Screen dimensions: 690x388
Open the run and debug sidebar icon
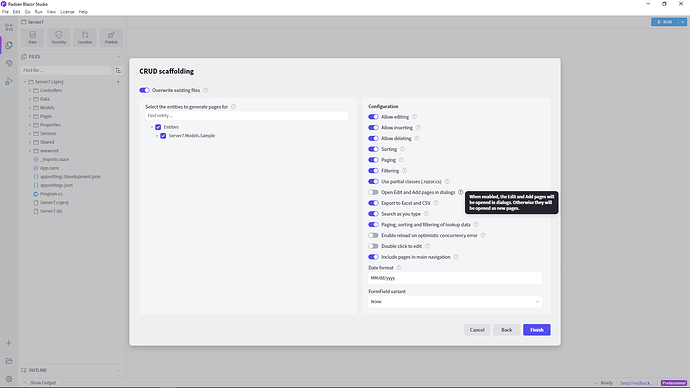click(x=9, y=81)
